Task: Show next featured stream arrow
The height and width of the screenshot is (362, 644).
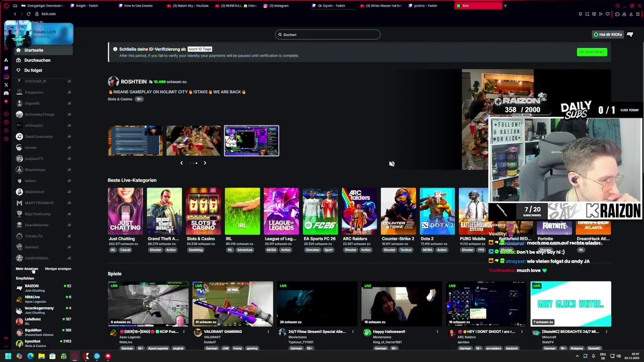Action: coord(205,163)
